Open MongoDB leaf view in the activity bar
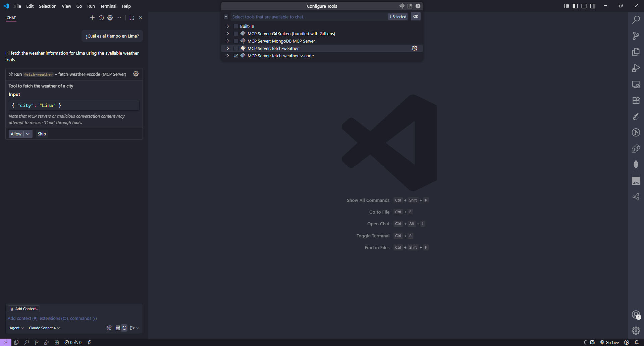Viewport: 644px width, 346px height. tap(636, 165)
